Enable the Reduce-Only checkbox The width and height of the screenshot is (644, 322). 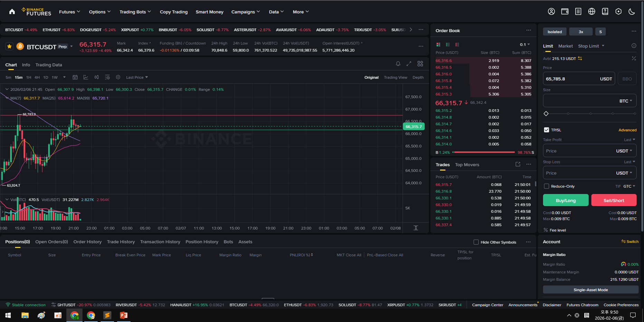pyautogui.click(x=546, y=186)
